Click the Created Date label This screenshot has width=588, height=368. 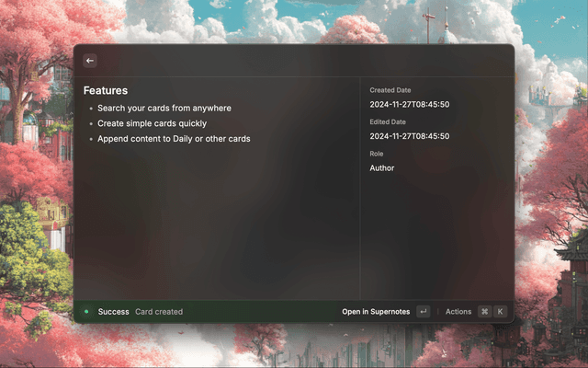point(390,90)
